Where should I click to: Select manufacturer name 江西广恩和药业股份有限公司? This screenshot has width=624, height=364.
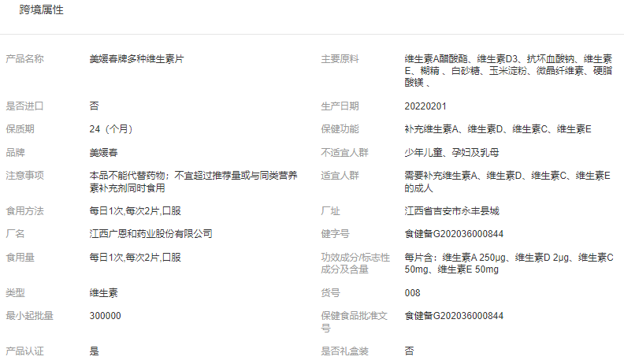pyautogui.click(x=150, y=234)
